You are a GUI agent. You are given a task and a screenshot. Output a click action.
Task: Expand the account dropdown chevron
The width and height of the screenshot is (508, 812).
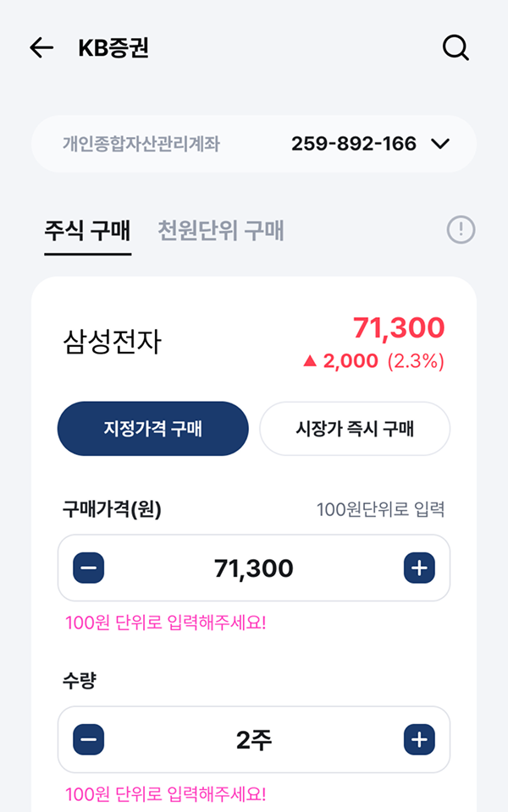click(440, 144)
